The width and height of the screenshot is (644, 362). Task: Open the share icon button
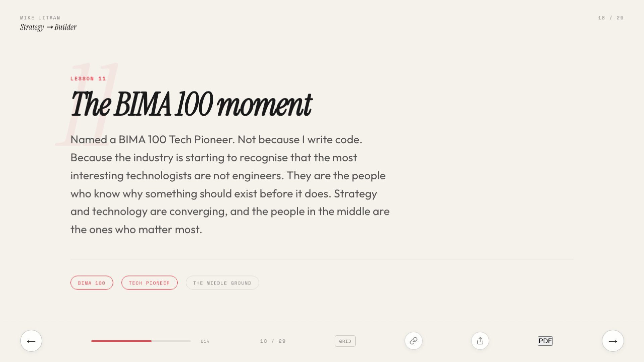[480, 341]
